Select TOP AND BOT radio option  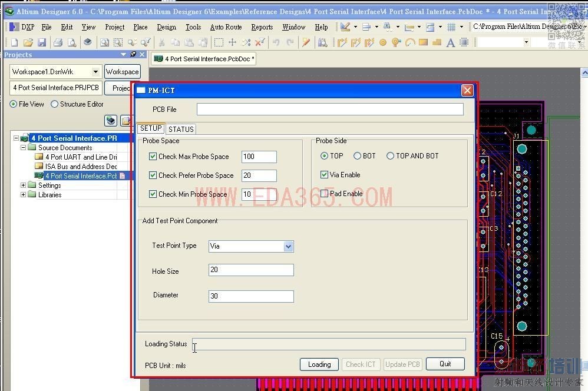point(390,155)
